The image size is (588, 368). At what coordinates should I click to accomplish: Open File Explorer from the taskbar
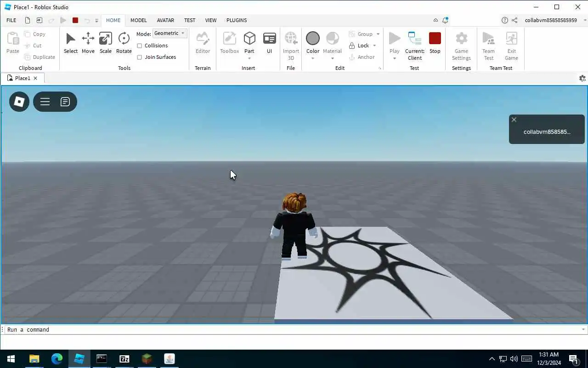point(34,359)
